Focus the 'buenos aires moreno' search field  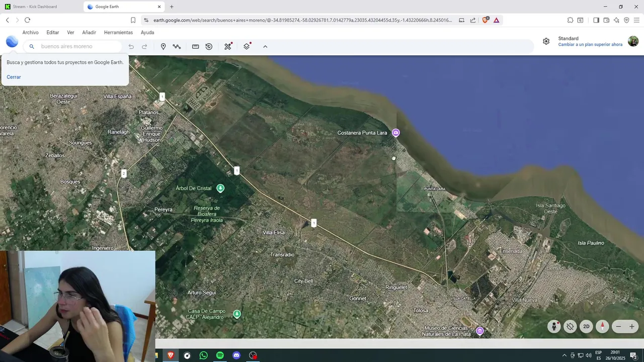(x=73, y=46)
